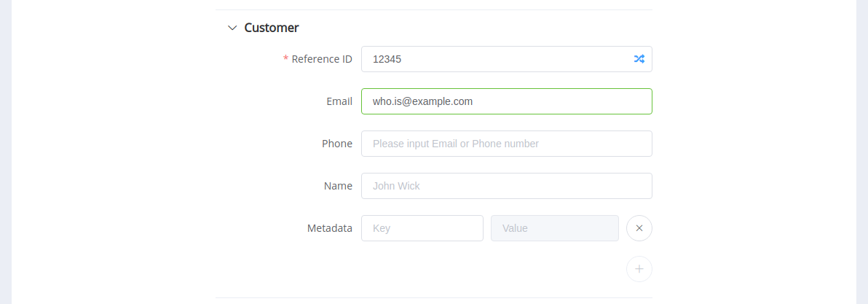Click the red required asterisk beside Reference ID
This screenshot has height=304, width=868.
click(285, 59)
